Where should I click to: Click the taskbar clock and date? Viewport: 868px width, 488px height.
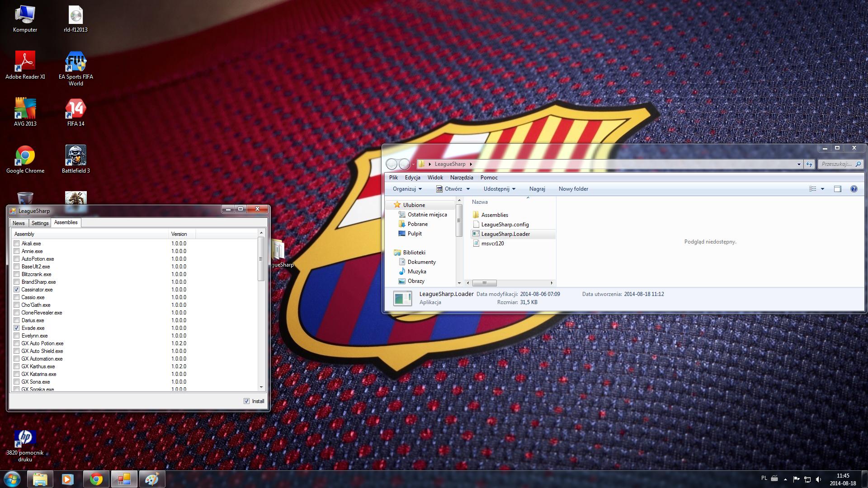click(843, 479)
